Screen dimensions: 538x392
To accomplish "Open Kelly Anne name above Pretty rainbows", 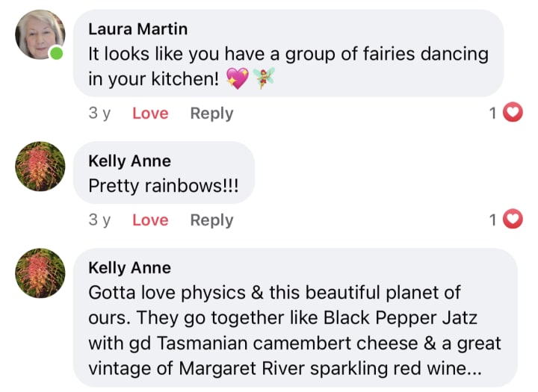I will (130, 161).
